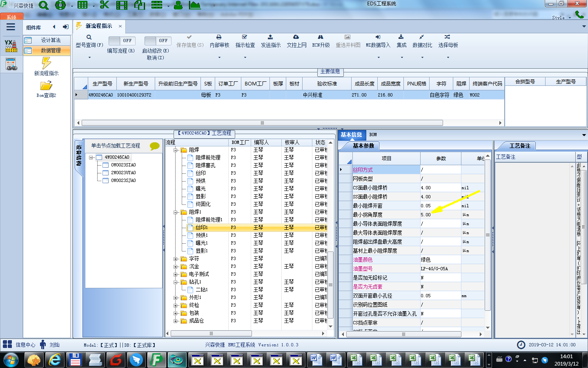Screen dimensions: 588x368
Task: Click the green user person icon
Action: 178,5
